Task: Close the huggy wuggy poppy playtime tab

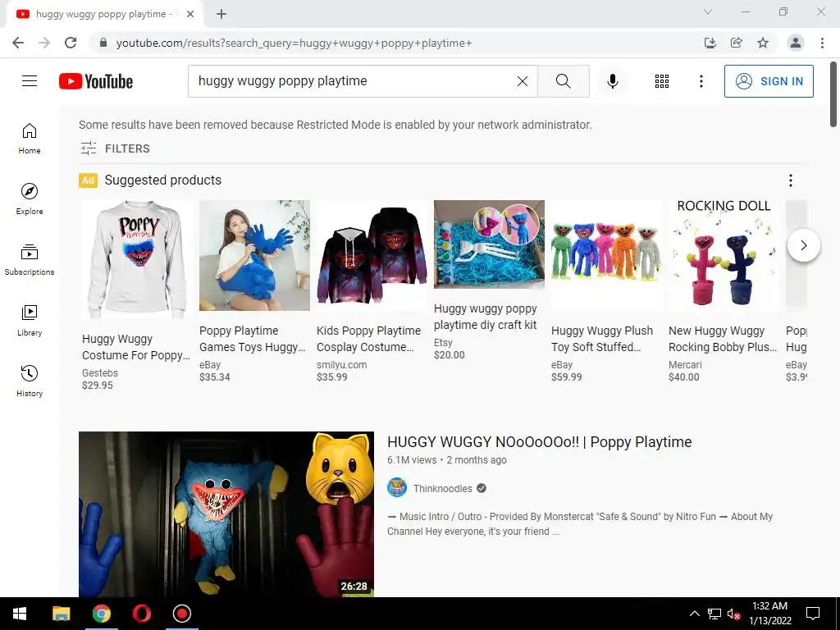Action: coord(190,15)
